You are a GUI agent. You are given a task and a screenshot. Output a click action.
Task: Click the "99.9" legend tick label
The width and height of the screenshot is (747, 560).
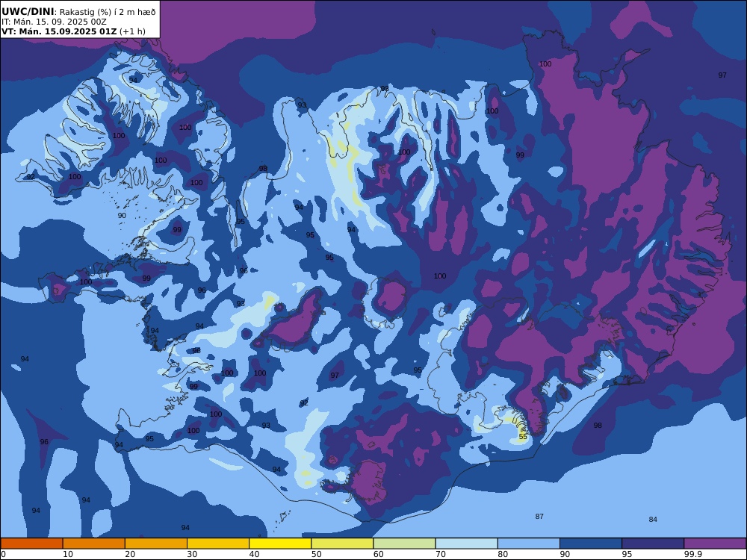[692, 554]
